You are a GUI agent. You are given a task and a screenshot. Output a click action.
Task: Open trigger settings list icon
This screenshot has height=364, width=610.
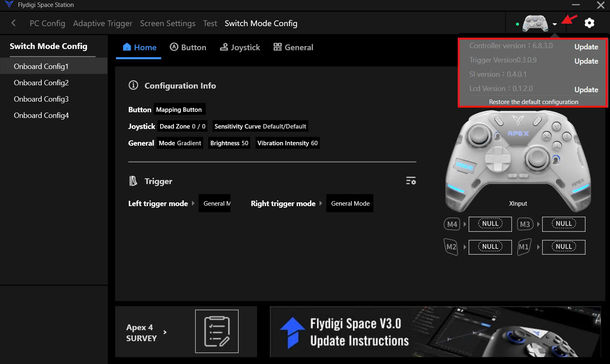click(x=411, y=181)
